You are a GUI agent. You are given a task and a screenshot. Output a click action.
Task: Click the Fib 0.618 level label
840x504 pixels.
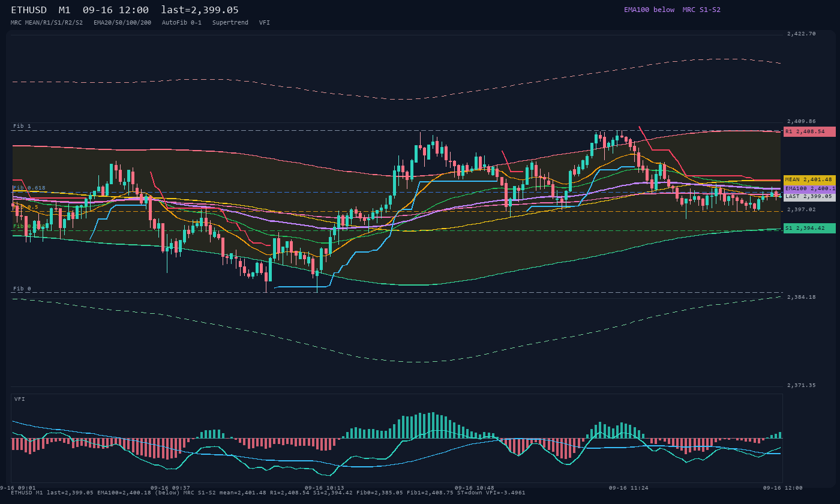click(29, 188)
